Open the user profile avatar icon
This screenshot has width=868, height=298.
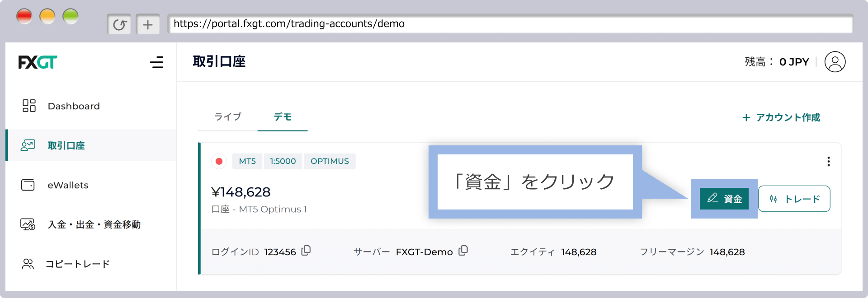tap(835, 62)
